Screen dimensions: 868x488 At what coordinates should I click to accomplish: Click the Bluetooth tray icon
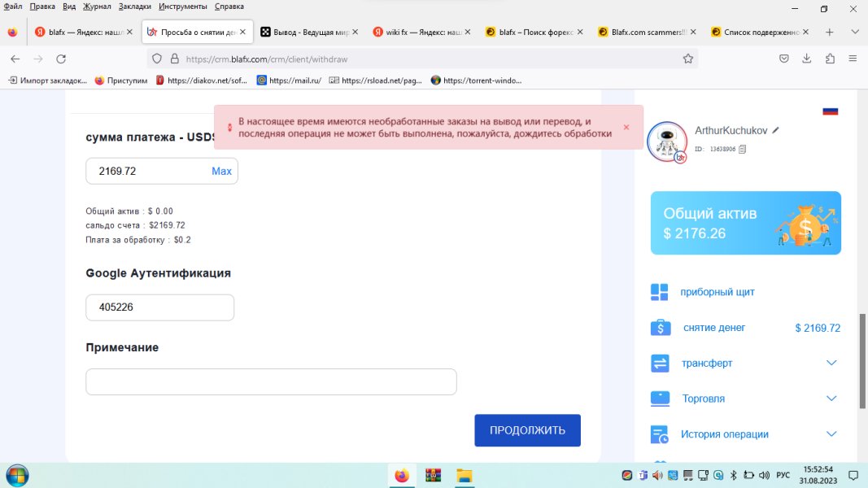pos(734,475)
